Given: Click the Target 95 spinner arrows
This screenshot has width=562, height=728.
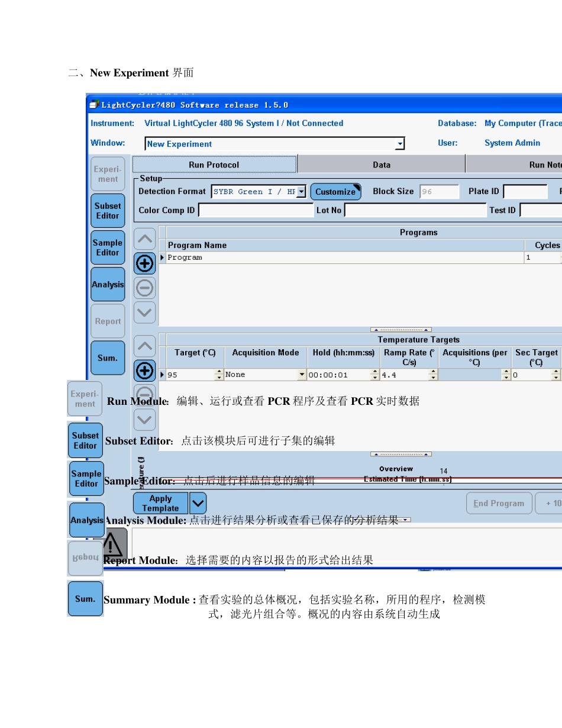Looking at the screenshot, I should pos(219,375).
